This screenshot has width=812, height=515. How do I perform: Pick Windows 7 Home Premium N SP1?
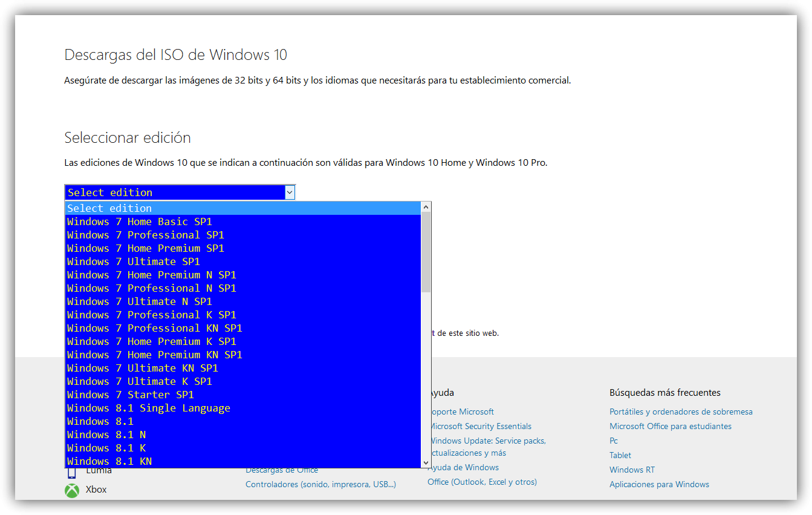tap(243, 275)
